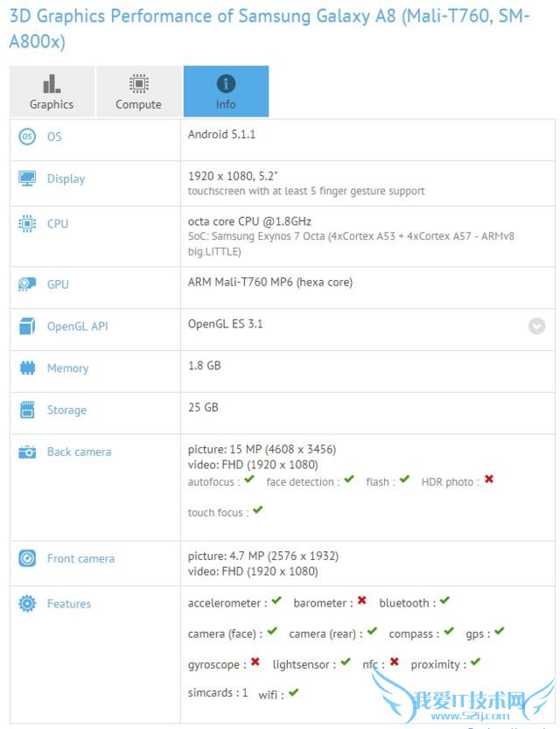Click the OpenGL API label
Viewport: 560px width, 729px height.
pos(78,326)
